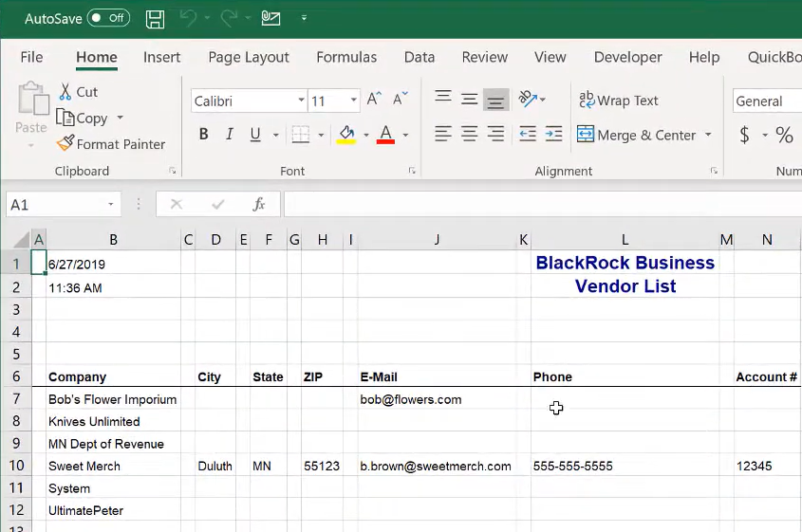
Task: Select column J header
Action: point(437,240)
